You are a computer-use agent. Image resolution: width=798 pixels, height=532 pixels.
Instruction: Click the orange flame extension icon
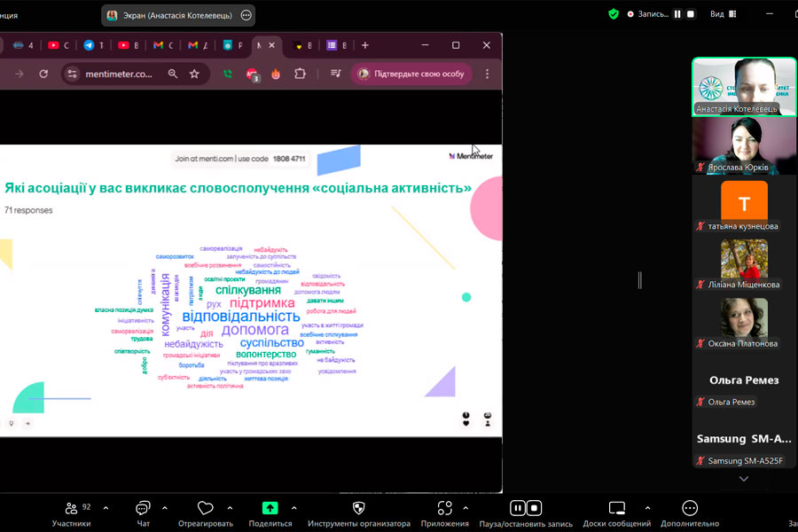[x=276, y=74]
